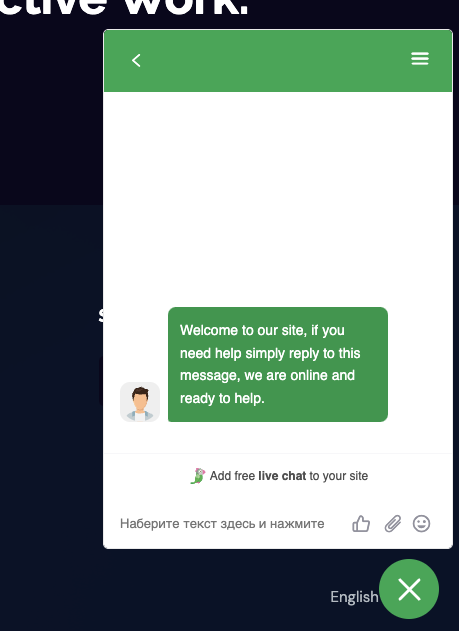This screenshot has height=631, width=459.
Task: Click the 'work.' heading text on page
Action: click(187, 8)
